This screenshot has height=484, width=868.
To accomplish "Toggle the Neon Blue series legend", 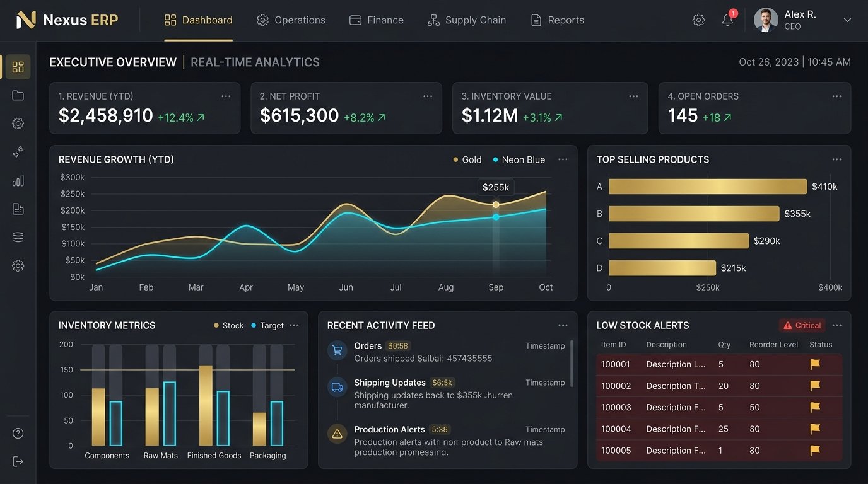I will click(x=519, y=160).
